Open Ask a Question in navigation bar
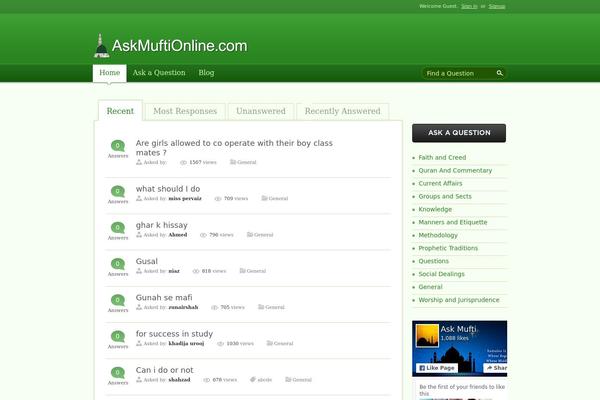Image resolution: width=600 pixels, height=400 pixels. (x=159, y=73)
